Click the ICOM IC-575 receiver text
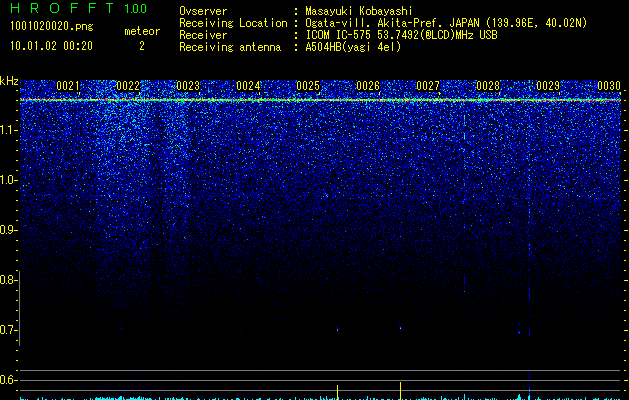Image resolution: width=629 pixels, height=400 pixels. (x=401, y=35)
